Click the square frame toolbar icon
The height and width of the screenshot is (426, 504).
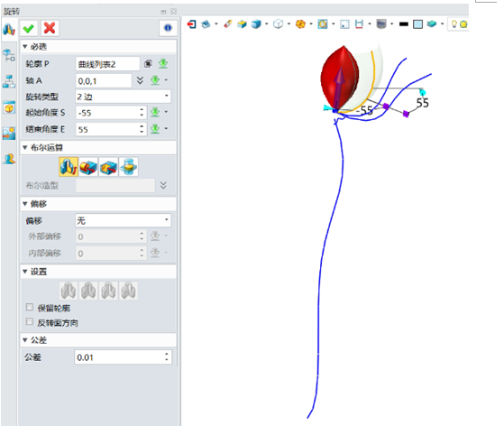pyautogui.click(x=344, y=24)
